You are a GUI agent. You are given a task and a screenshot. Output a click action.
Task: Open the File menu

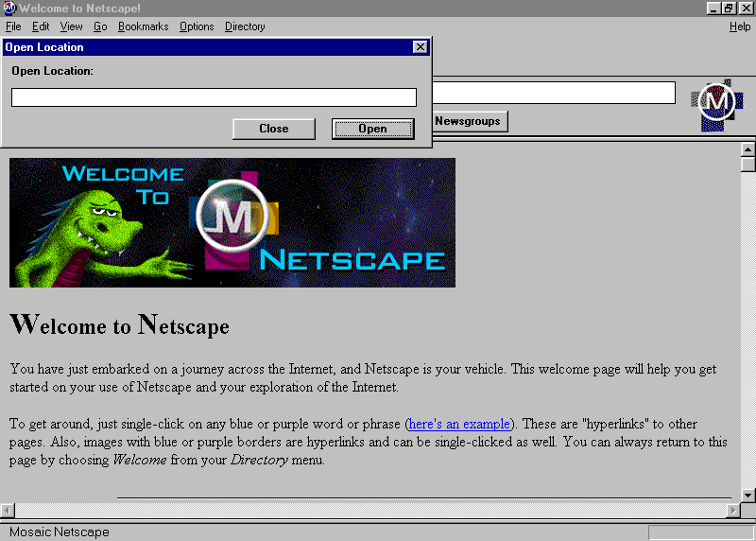pyautogui.click(x=13, y=26)
